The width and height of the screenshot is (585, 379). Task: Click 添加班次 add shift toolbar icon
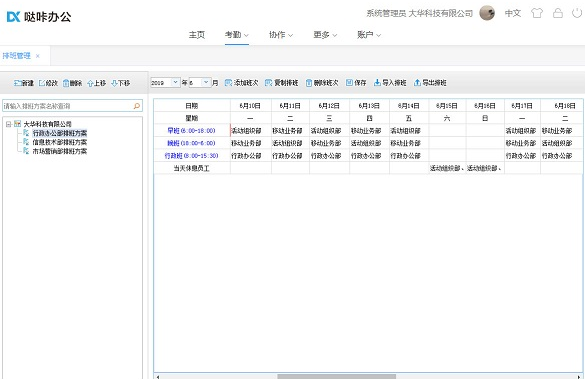pyautogui.click(x=228, y=83)
